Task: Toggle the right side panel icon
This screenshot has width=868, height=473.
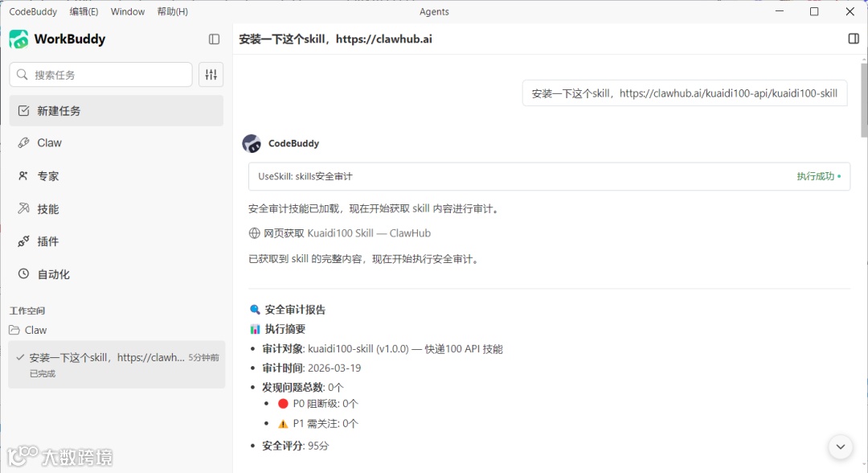Action: point(854,39)
